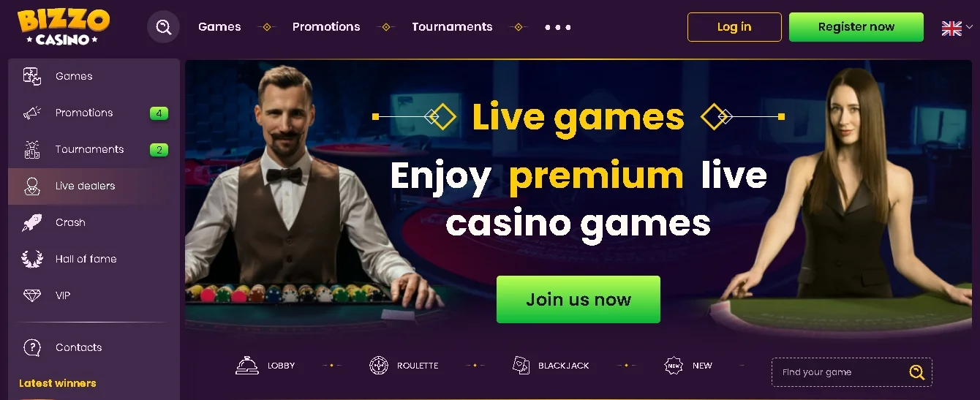The image size is (980, 400).
Task: Select the Promotions megaphone icon in sidebar
Action: click(31, 113)
